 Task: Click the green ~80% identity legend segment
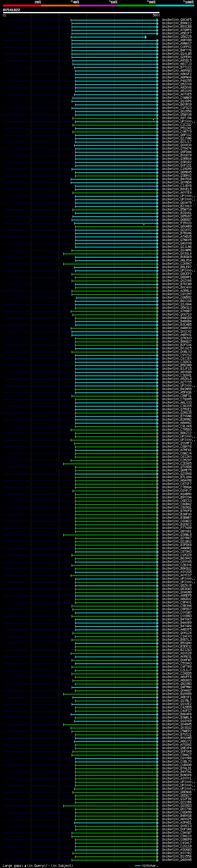(137, 6)
